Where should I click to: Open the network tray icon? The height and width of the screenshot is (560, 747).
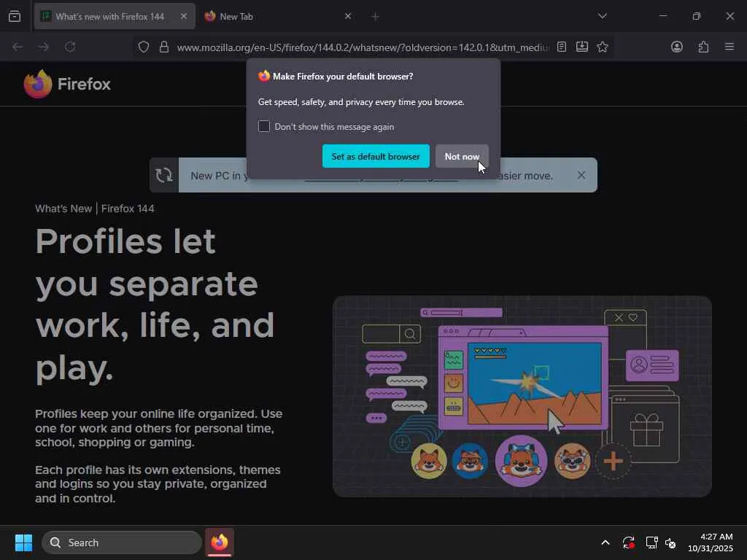pyautogui.click(x=651, y=542)
